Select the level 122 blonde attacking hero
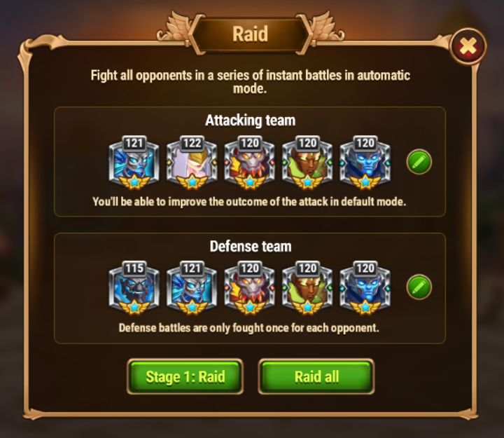 [192, 163]
